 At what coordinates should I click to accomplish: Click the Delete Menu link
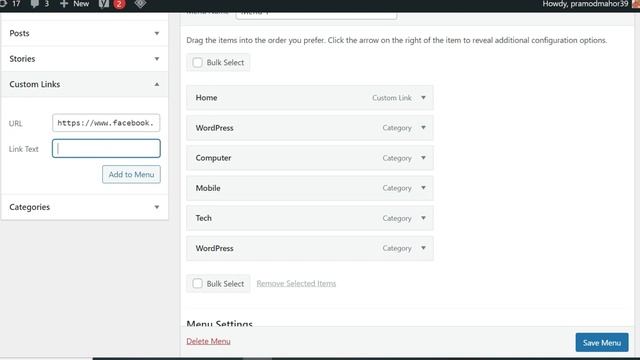(209, 341)
